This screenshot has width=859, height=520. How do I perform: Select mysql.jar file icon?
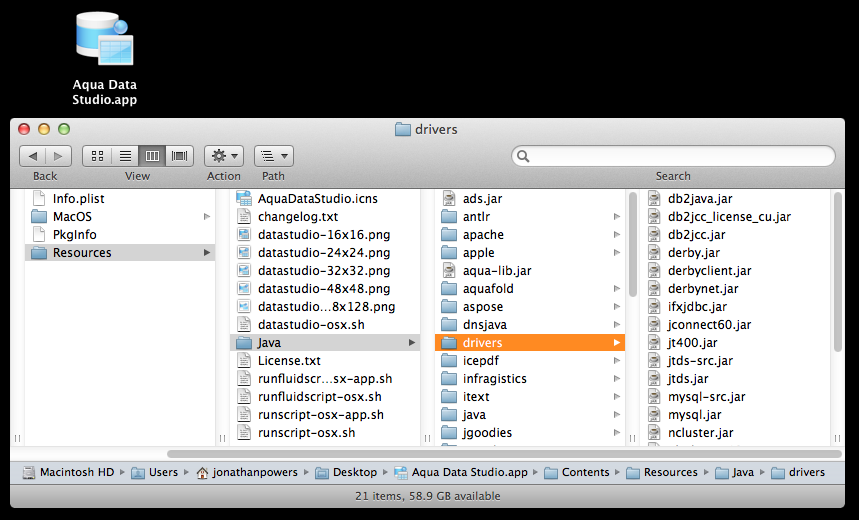coord(654,415)
